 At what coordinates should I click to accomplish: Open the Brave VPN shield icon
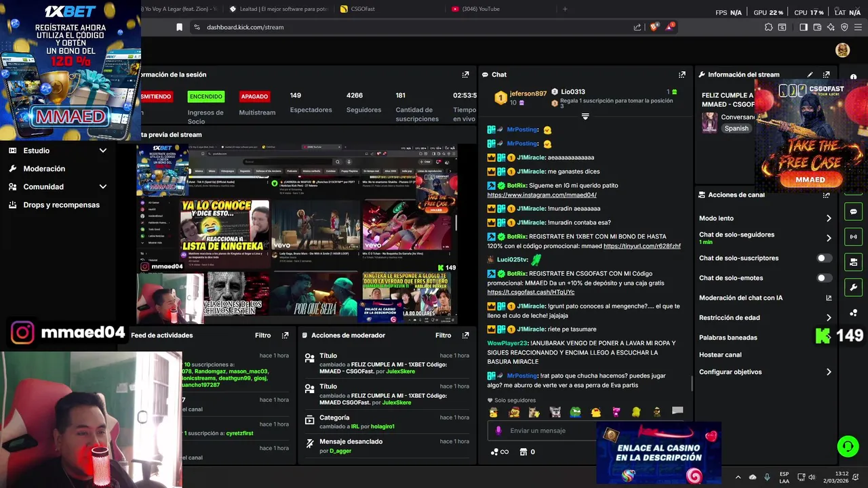[x=844, y=27]
